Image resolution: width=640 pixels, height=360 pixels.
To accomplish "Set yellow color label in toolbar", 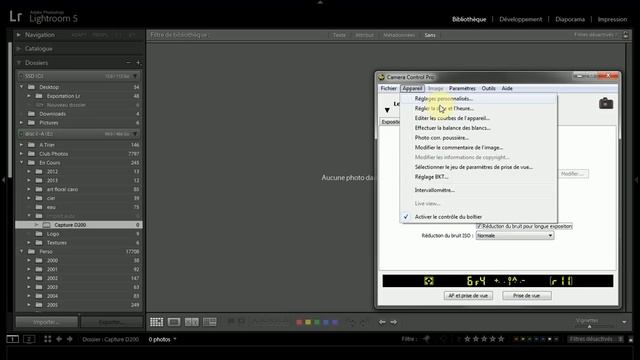I will pyautogui.click(x=308, y=322).
